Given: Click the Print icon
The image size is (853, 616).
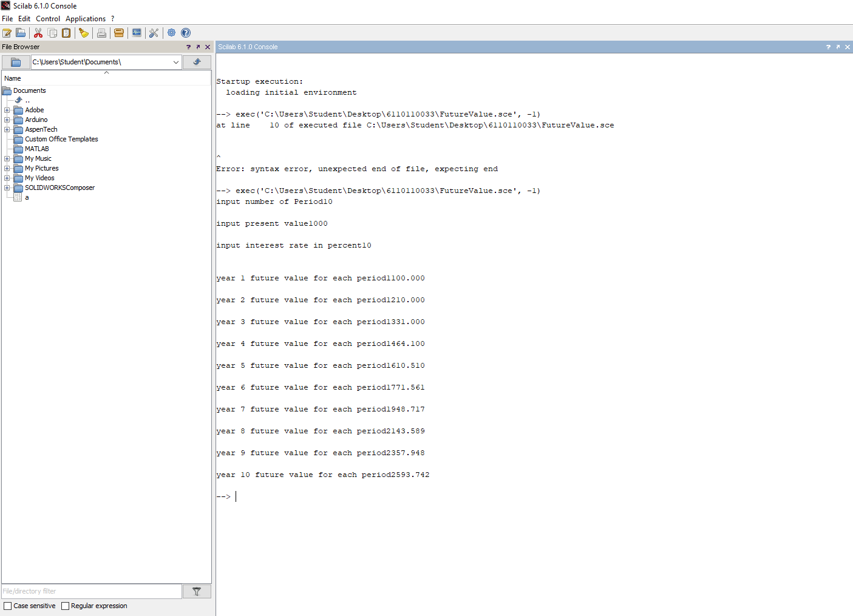Looking at the screenshot, I should [101, 33].
